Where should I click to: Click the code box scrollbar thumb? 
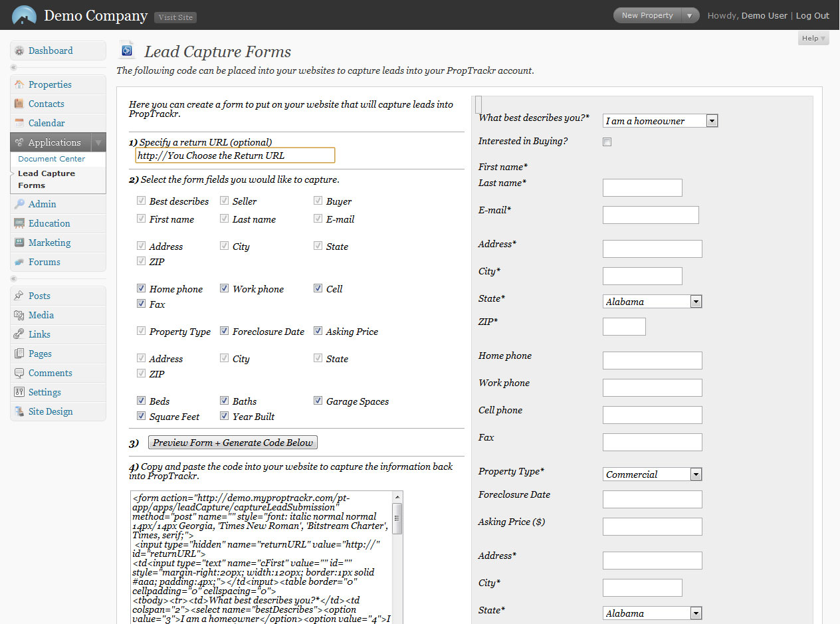(x=397, y=518)
